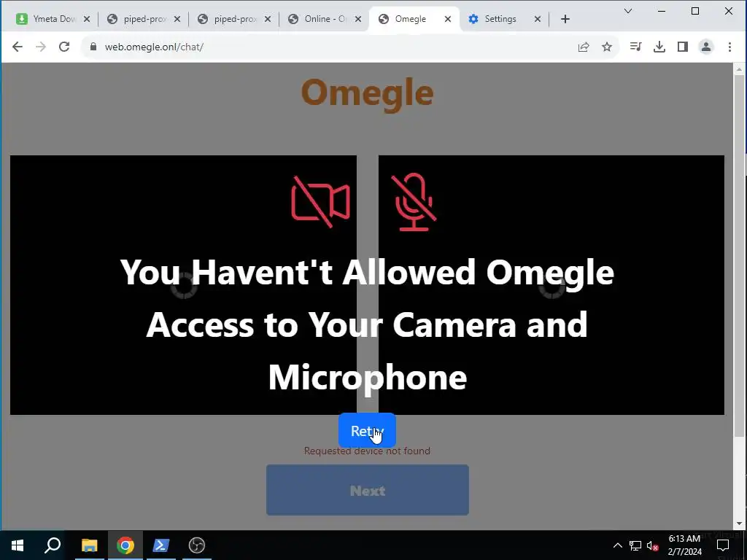Open the profile avatar icon
Viewport: 747px width, 560px height.
tap(706, 47)
